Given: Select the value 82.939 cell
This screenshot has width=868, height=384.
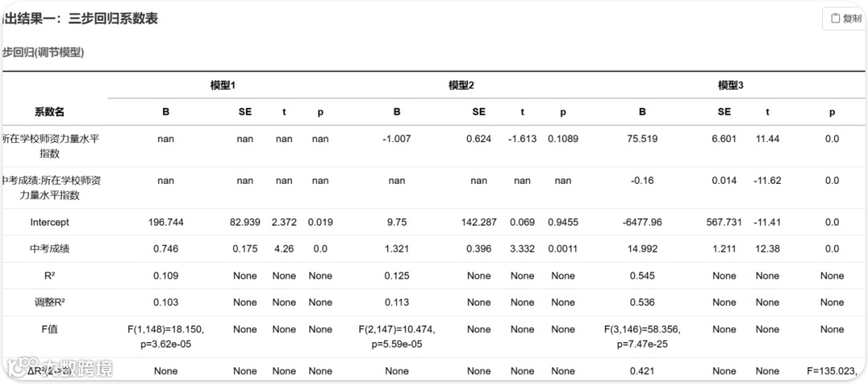Looking at the screenshot, I should click(x=244, y=222).
